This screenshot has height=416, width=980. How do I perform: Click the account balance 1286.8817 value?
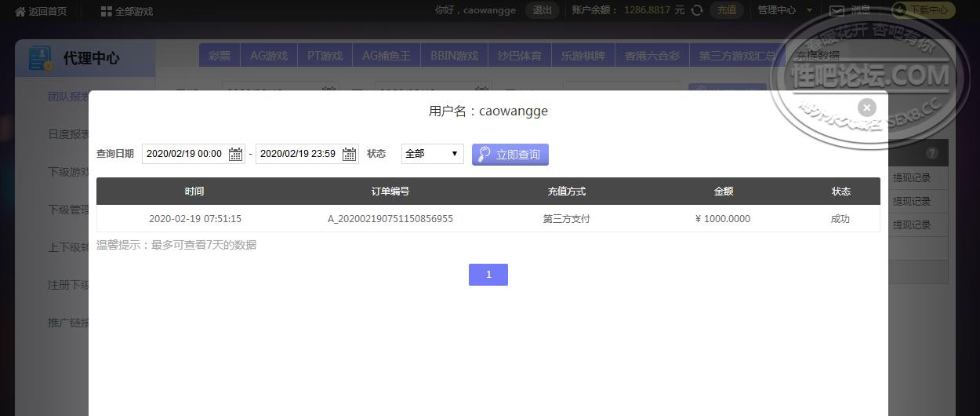[647, 11]
